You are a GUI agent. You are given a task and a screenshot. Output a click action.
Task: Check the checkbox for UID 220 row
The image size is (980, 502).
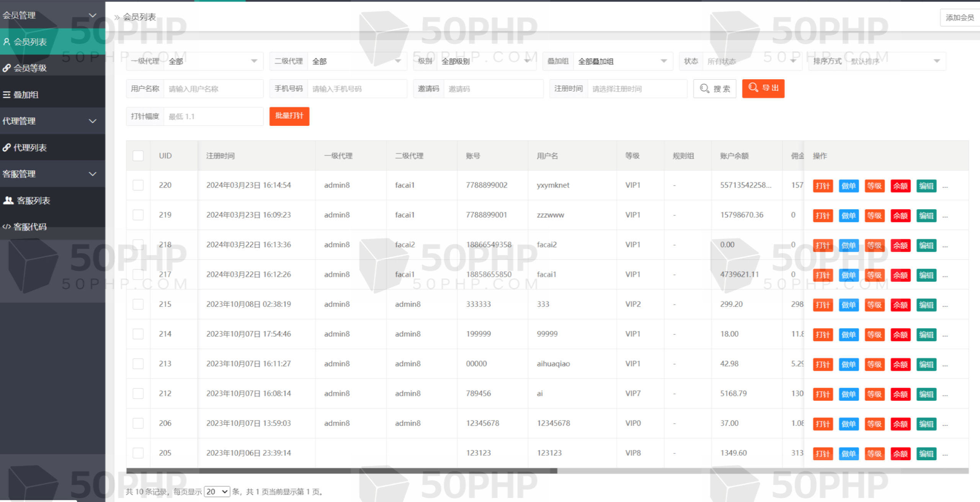pyautogui.click(x=138, y=185)
